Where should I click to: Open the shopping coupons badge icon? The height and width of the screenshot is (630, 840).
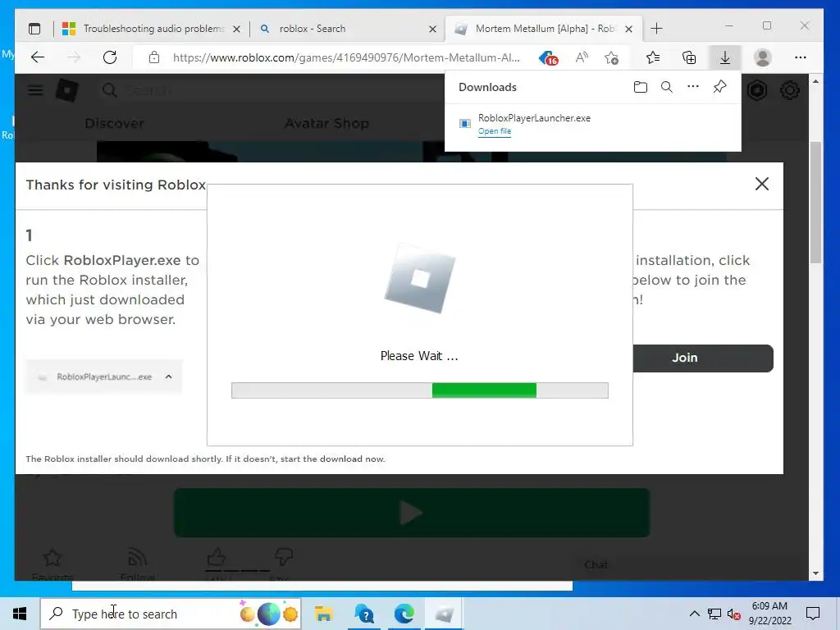pos(549,58)
